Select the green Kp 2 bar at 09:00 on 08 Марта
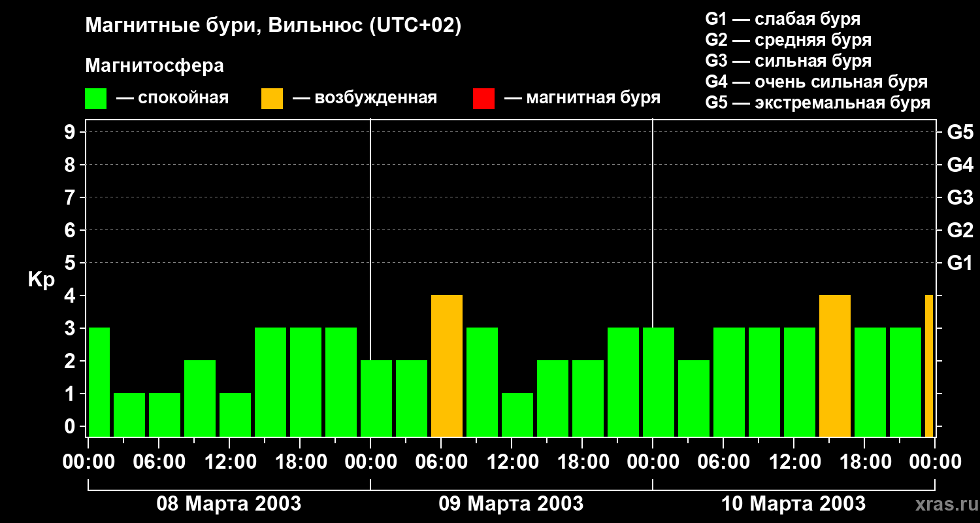The width and height of the screenshot is (980, 523). click(x=200, y=399)
